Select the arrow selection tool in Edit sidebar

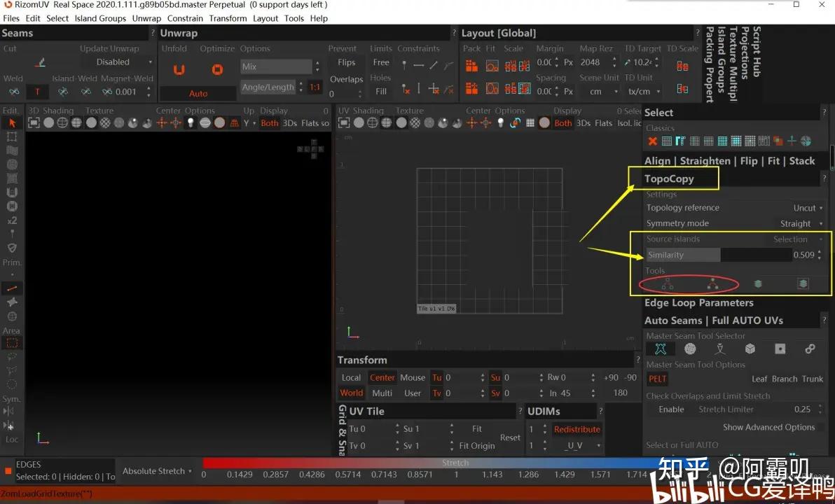click(x=12, y=123)
